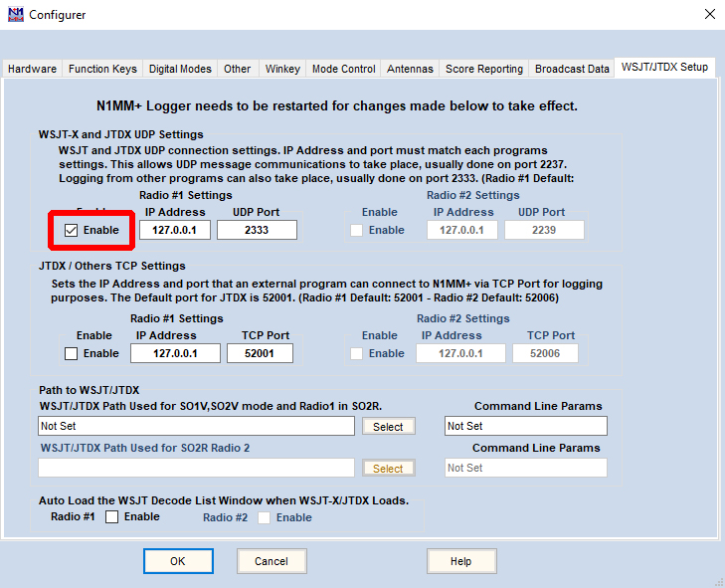The height and width of the screenshot is (588, 725).
Task: Click Select for the Radio1 WSJT/JTDX path
Action: (x=389, y=427)
